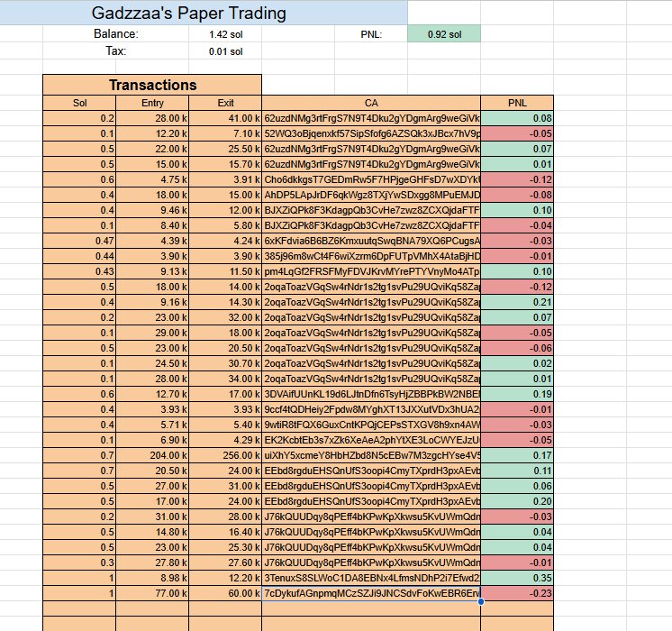Screen dimensions: 672x631
Task: Select the Entry cell 27.80 k
Action: pos(152,563)
